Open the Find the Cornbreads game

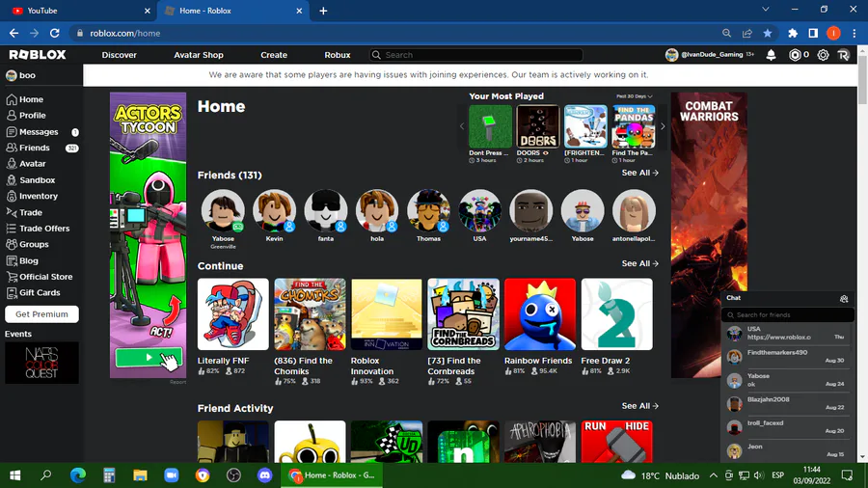[x=463, y=314]
